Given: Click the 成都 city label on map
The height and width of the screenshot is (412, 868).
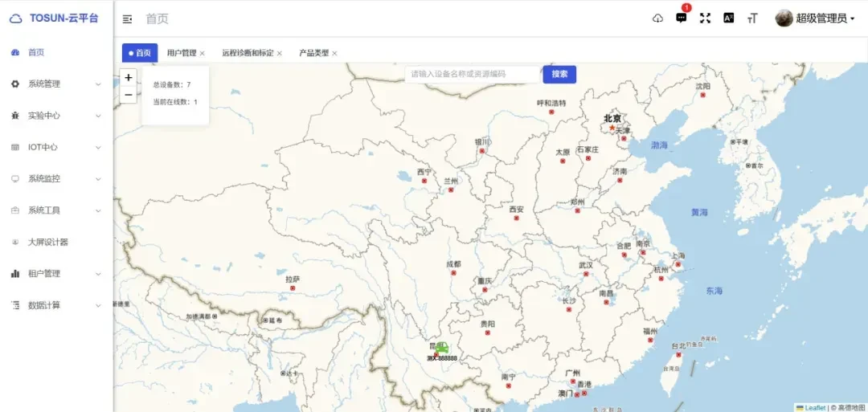Looking at the screenshot, I should tap(453, 263).
